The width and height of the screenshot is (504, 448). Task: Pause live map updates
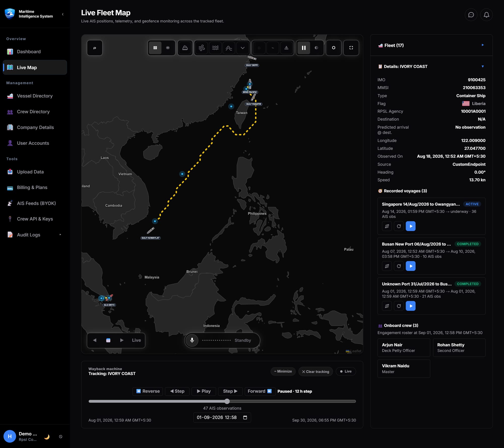[x=304, y=48]
